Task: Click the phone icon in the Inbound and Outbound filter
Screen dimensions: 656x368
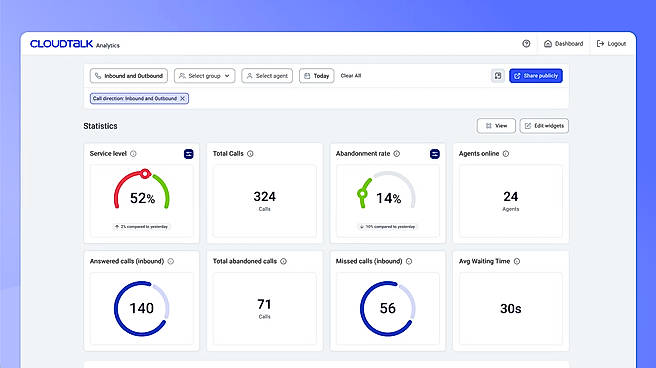Action: coord(98,76)
